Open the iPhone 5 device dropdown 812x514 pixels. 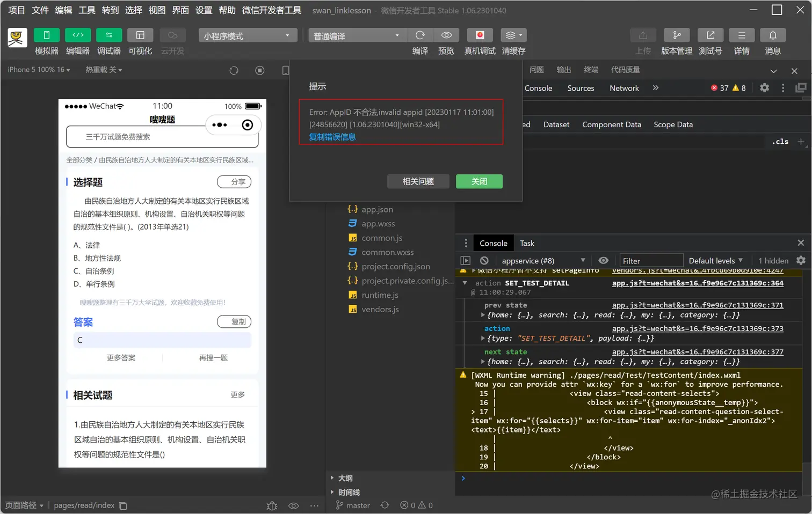[39, 70]
